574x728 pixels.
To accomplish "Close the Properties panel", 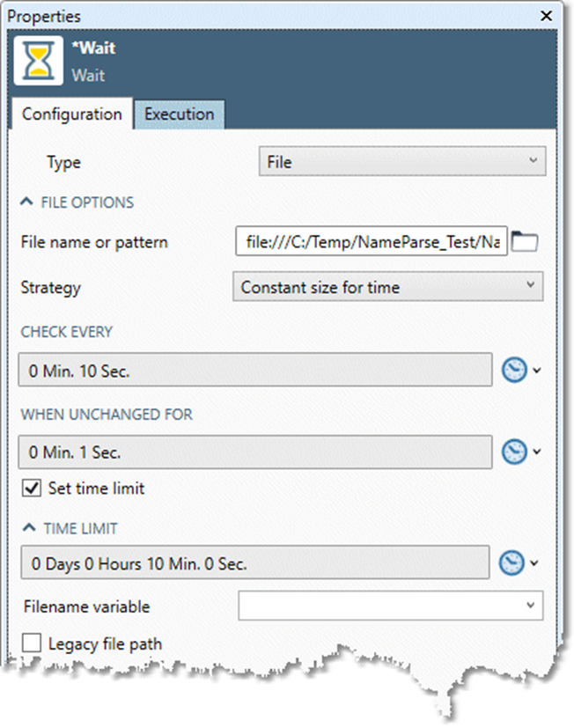I will tap(548, 16).
